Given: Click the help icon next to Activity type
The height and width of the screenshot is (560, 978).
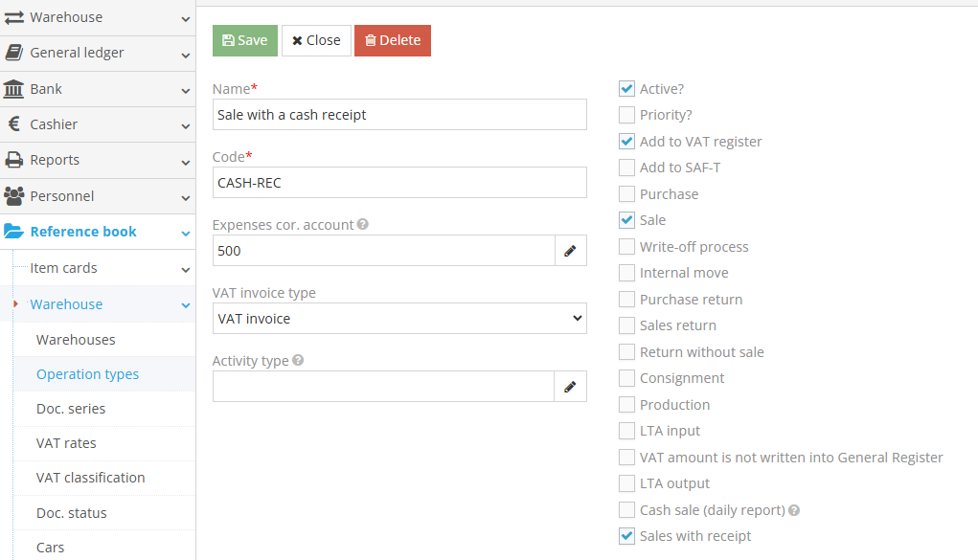Looking at the screenshot, I should pyautogui.click(x=298, y=361).
